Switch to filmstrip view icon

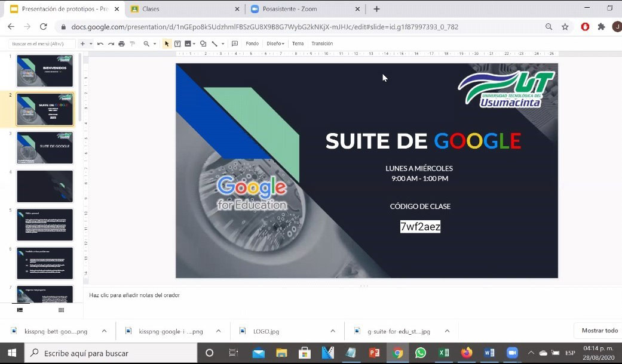coord(20,310)
